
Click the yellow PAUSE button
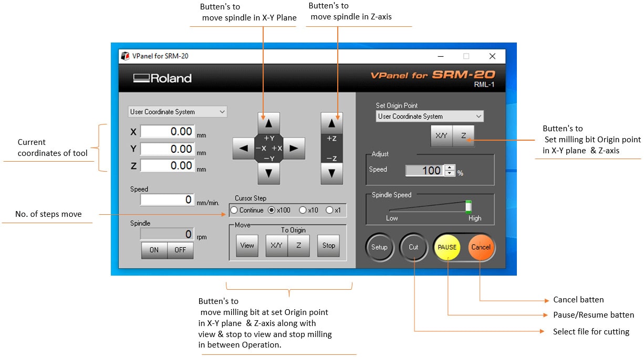point(447,247)
